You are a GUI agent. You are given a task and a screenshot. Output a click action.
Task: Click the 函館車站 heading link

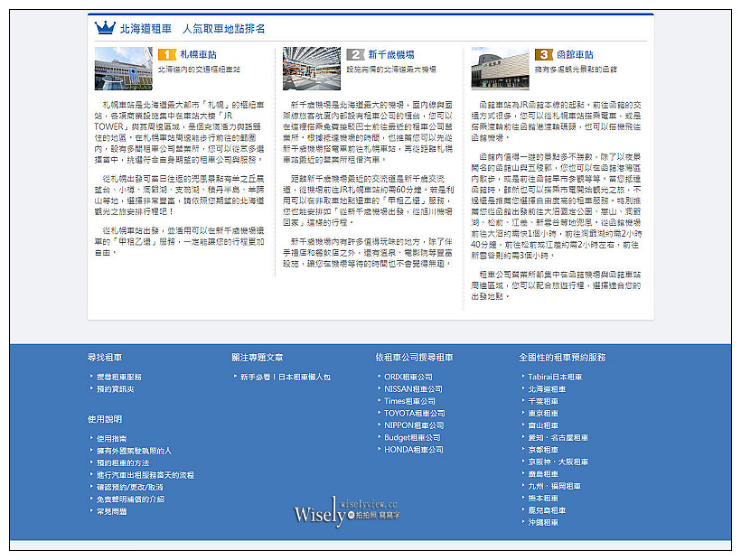(577, 55)
